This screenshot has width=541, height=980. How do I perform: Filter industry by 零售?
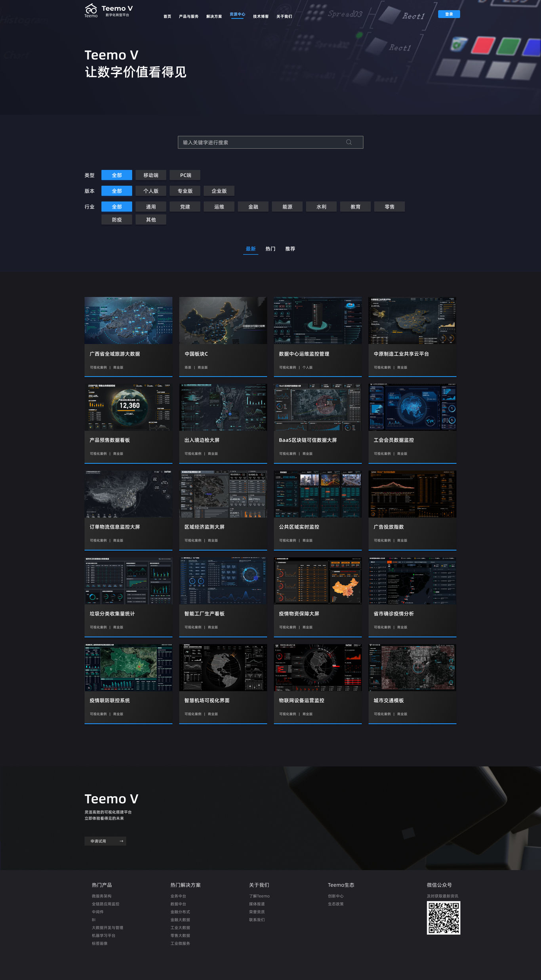(389, 207)
